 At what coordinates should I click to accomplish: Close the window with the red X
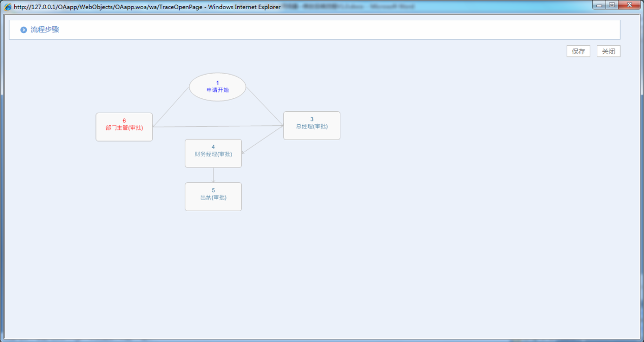point(630,6)
